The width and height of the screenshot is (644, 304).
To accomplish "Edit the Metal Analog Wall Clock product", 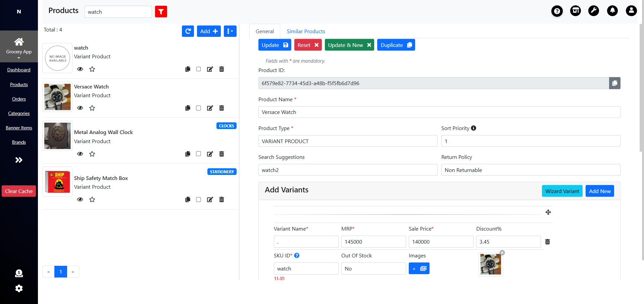I will [x=210, y=154].
